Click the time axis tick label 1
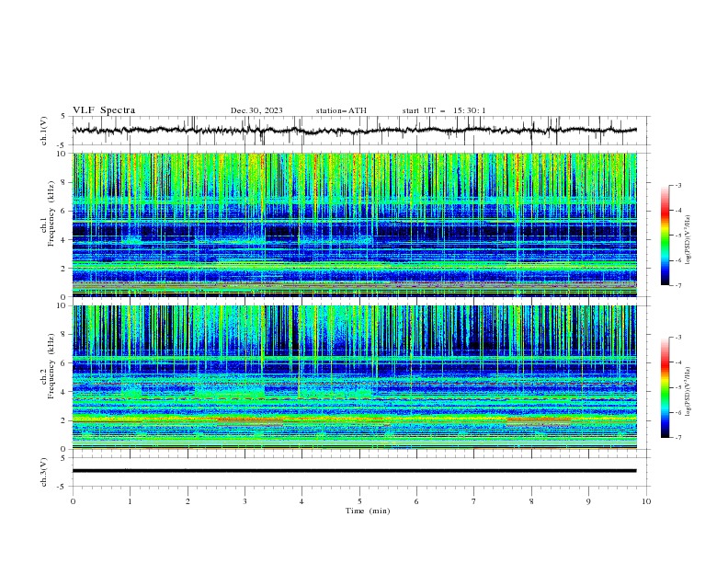 [130, 501]
